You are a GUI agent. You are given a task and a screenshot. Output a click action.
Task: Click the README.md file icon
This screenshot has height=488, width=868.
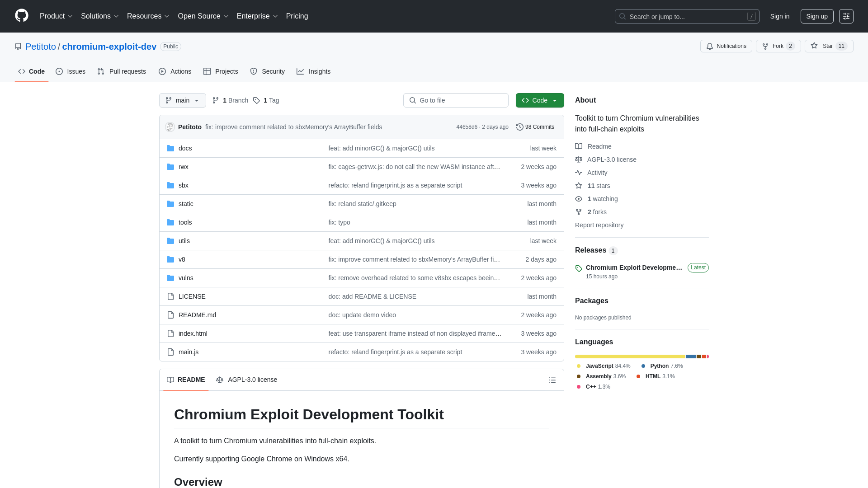click(x=170, y=315)
